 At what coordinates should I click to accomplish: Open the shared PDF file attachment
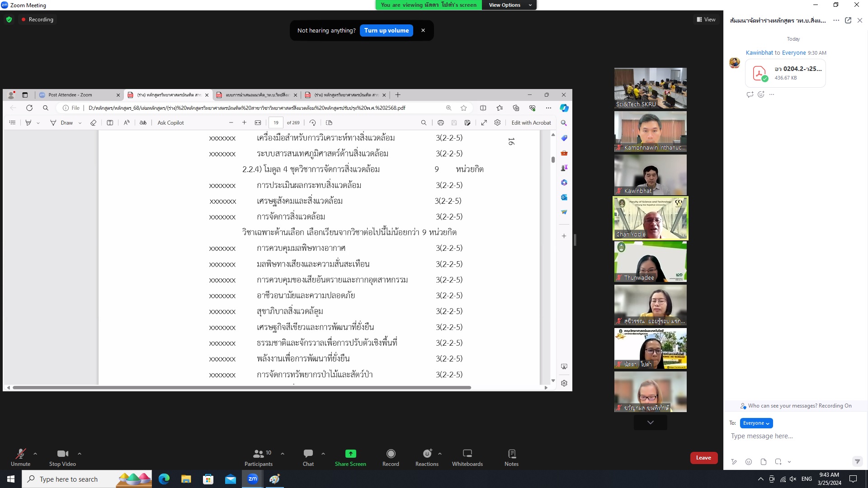click(786, 73)
